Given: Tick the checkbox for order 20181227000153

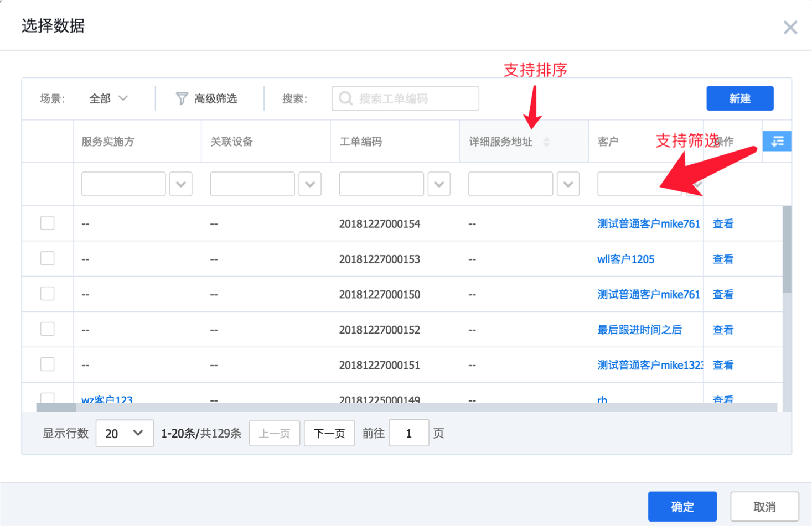Looking at the screenshot, I should coord(48,258).
